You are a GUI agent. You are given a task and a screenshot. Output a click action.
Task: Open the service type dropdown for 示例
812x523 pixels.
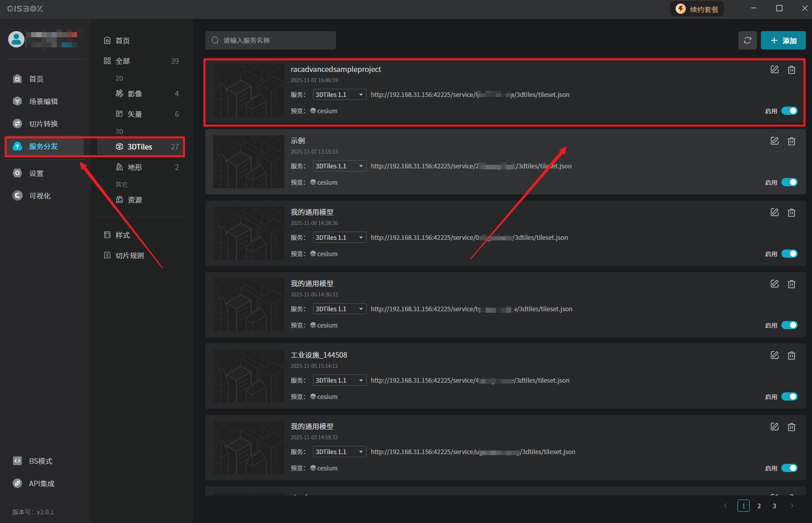339,166
